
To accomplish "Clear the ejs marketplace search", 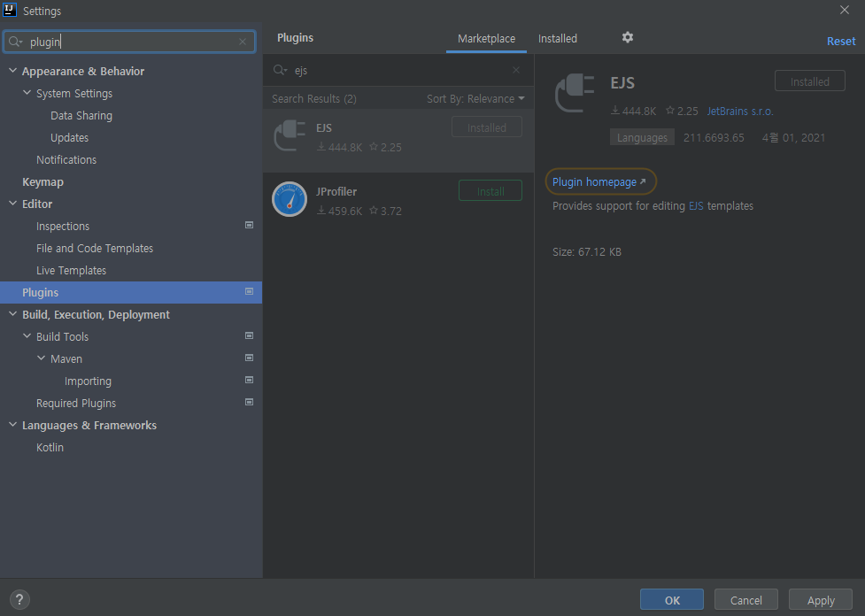I will coord(516,70).
